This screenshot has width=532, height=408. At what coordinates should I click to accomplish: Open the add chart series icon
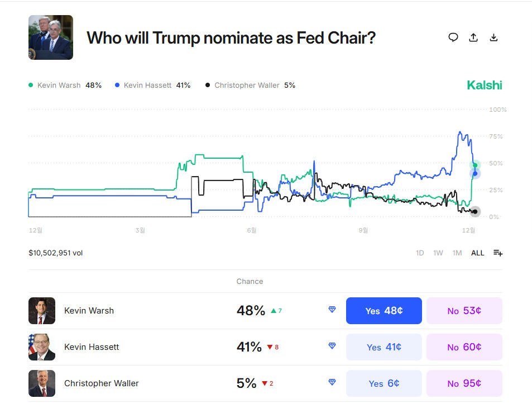pyautogui.click(x=498, y=253)
